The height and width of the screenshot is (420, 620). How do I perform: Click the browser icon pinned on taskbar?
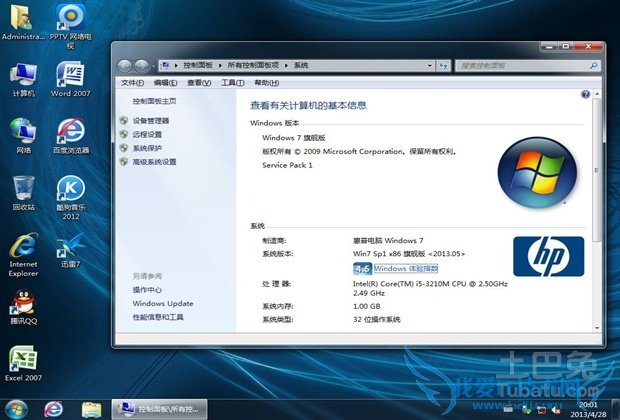tap(53, 409)
